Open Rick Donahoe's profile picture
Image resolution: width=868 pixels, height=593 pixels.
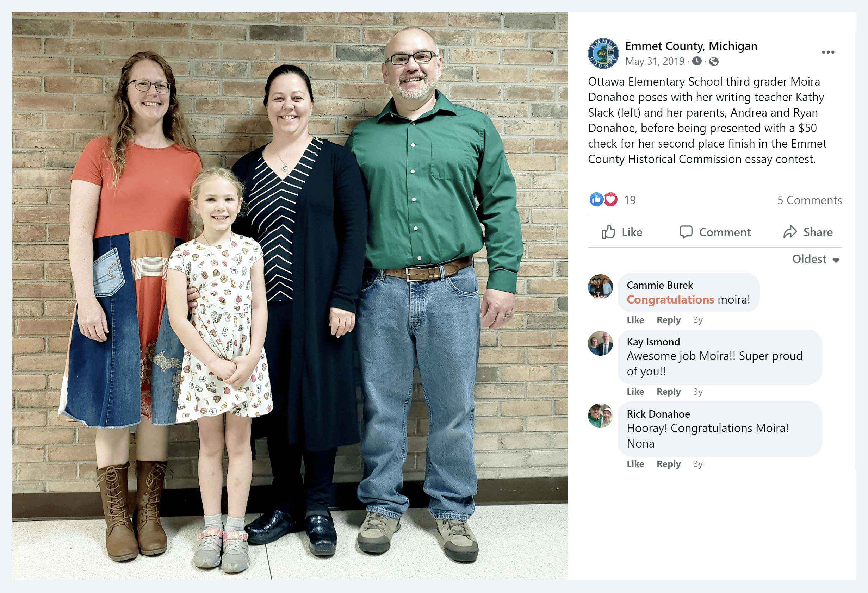click(x=600, y=416)
